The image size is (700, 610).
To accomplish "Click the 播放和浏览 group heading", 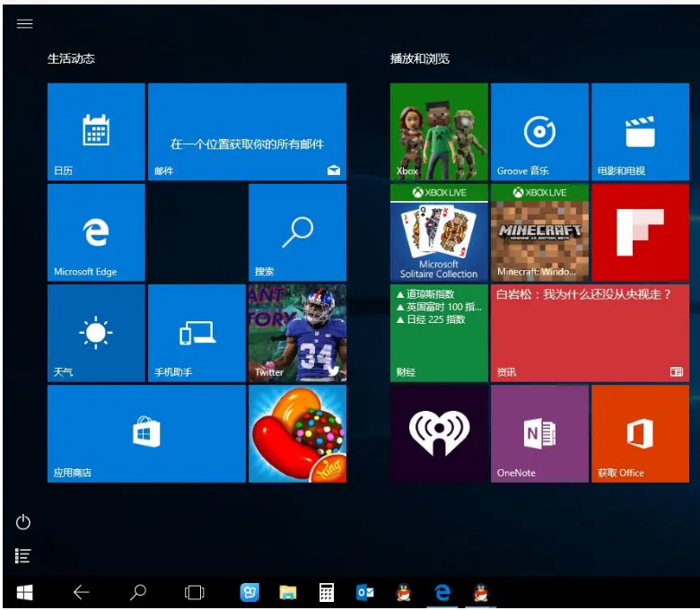I will click(420, 58).
